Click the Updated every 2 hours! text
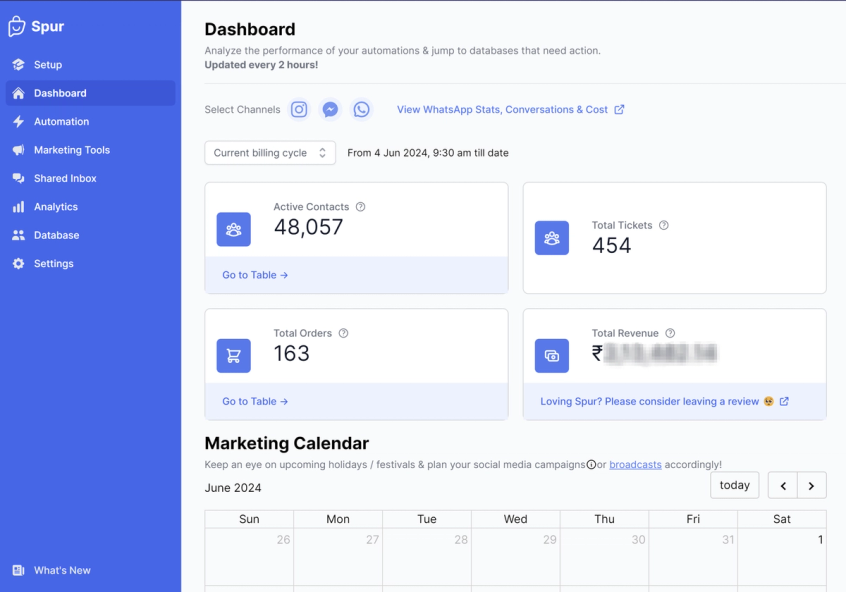 tap(261, 65)
